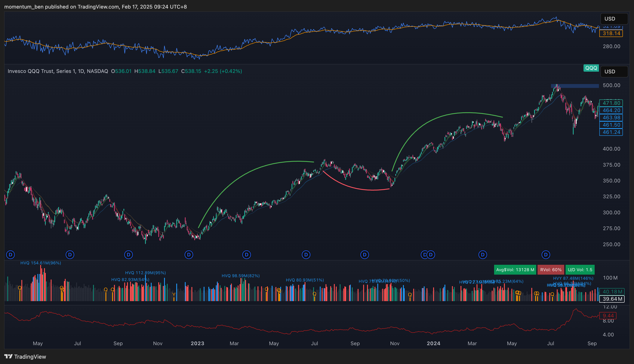Click the orange 318.14 price label
Screen dimensions: 634x364
[611, 33]
